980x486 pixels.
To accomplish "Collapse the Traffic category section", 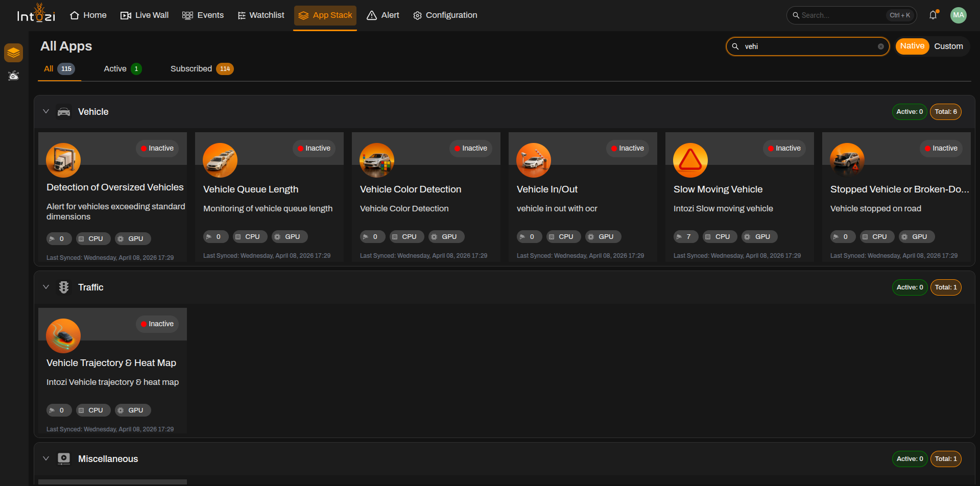I will [x=46, y=287].
